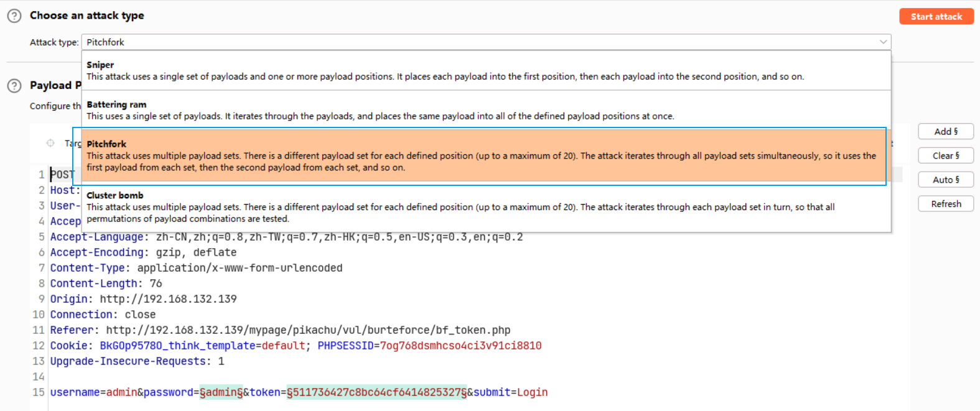The image size is (980, 411).
Task: Collapse the attack type dropdown arrow
Action: (882, 42)
